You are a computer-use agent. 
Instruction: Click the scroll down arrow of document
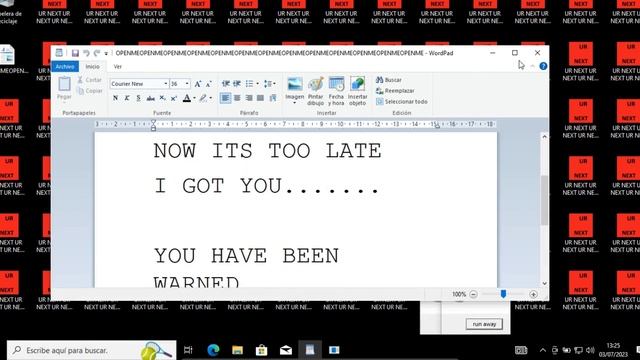(x=544, y=283)
